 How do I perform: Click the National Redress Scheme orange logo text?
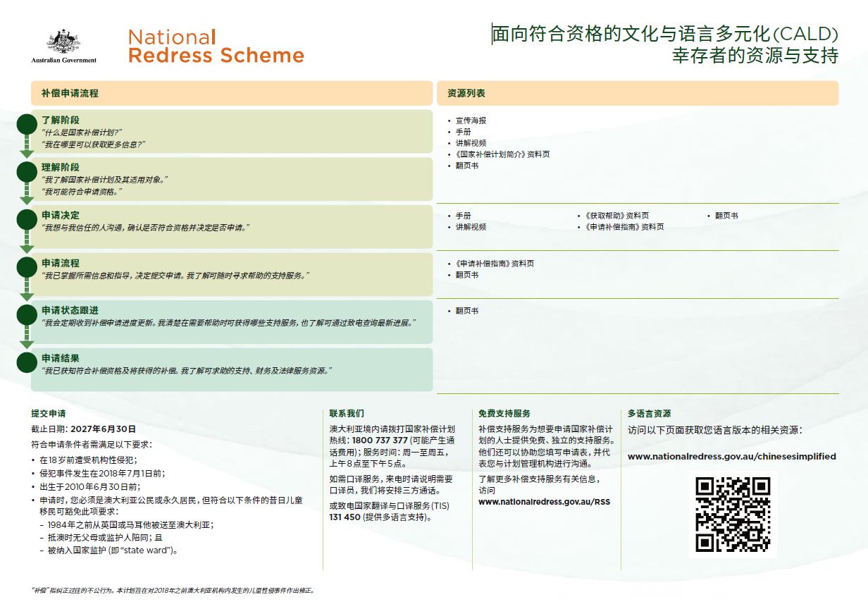pos(216,47)
